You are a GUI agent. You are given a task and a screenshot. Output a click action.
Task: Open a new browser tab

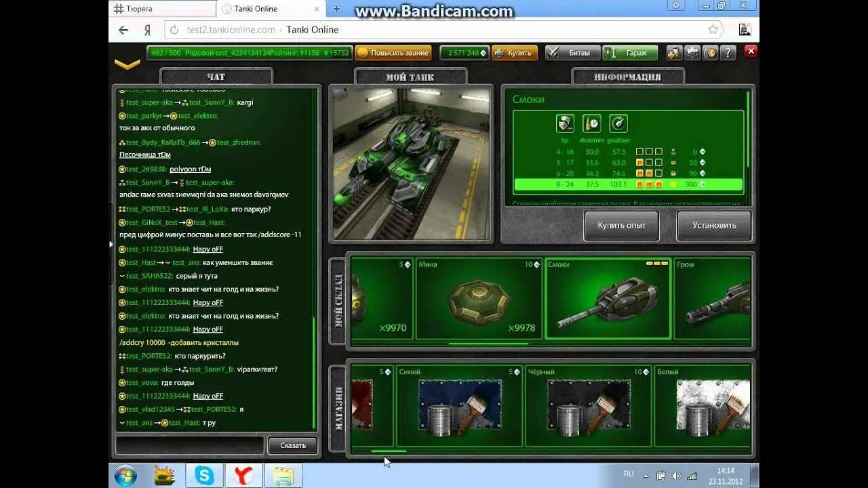[336, 9]
